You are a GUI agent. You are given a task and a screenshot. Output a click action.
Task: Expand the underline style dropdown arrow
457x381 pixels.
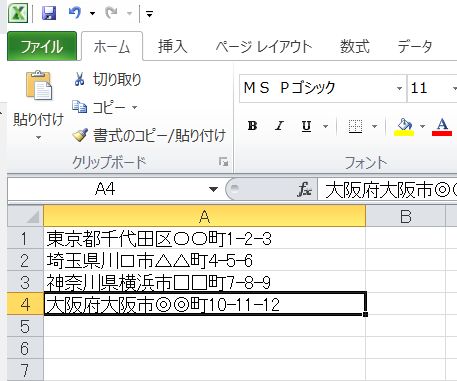tap(325, 126)
